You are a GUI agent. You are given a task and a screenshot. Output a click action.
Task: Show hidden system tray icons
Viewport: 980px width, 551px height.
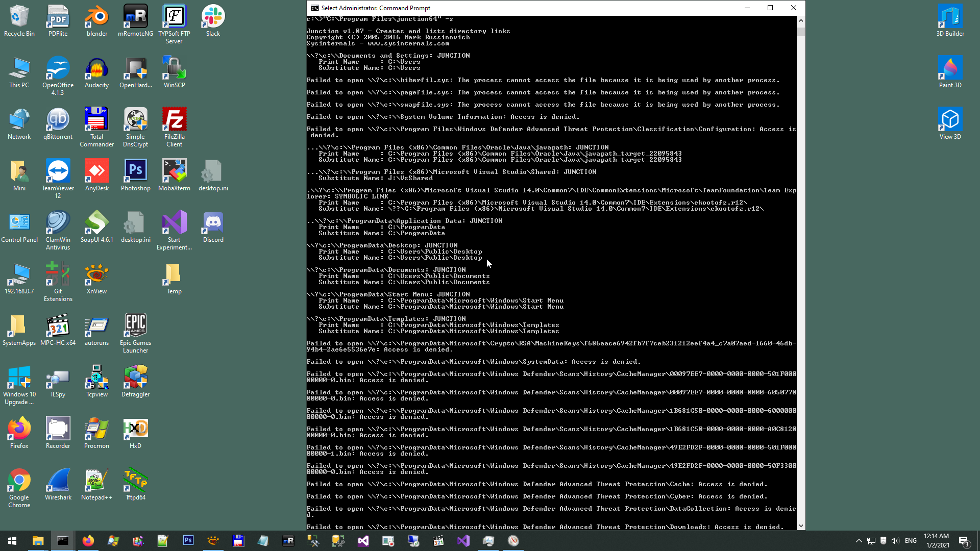click(859, 541)
